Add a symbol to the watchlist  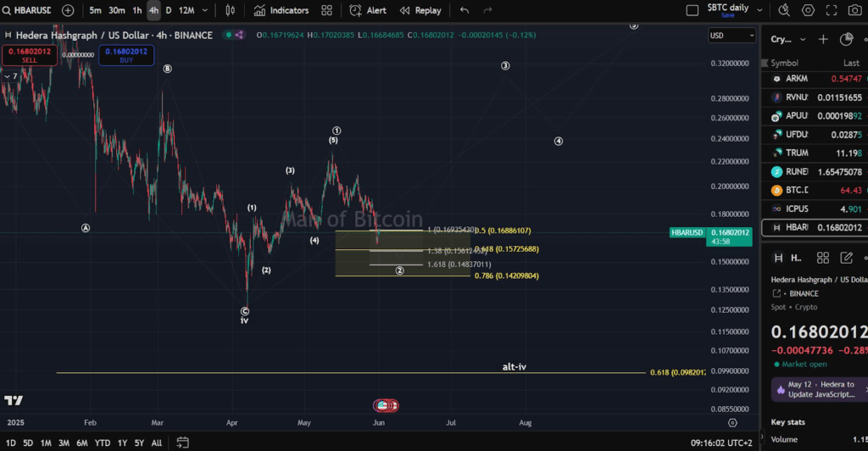coord(823,39)
